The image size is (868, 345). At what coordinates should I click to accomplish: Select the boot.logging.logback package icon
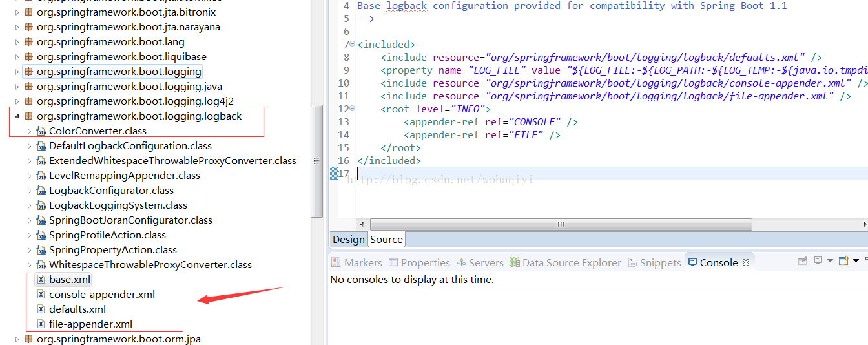[28, 116]
